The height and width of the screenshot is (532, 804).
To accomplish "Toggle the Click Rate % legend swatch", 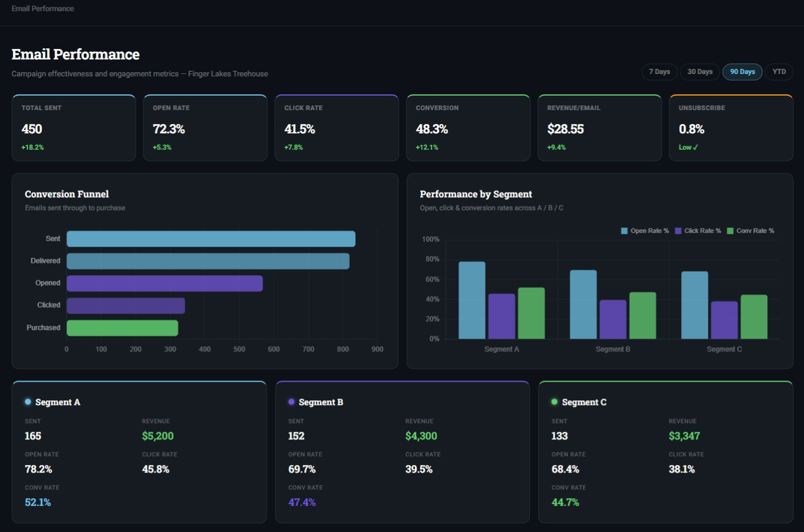I will tap(678, 231).
